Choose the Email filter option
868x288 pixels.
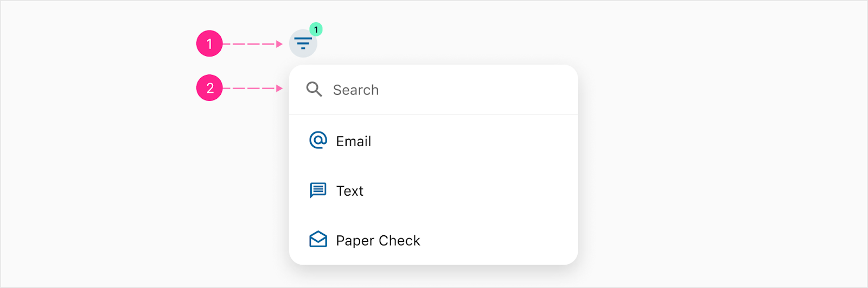pyautogui.click(x=433, y=141)
